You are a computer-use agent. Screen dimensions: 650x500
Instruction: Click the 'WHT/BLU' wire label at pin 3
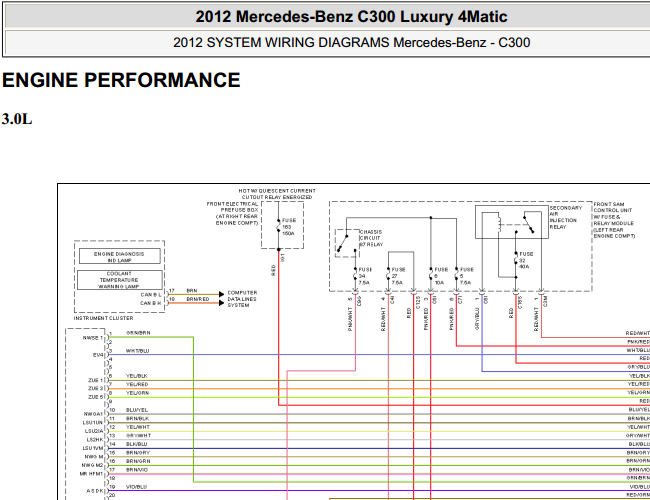[x=137, y=351]
